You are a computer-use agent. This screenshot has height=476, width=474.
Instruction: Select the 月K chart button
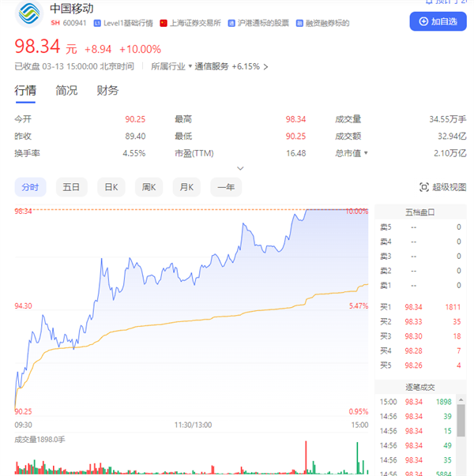pyautogui.click(x=186, y=187)
